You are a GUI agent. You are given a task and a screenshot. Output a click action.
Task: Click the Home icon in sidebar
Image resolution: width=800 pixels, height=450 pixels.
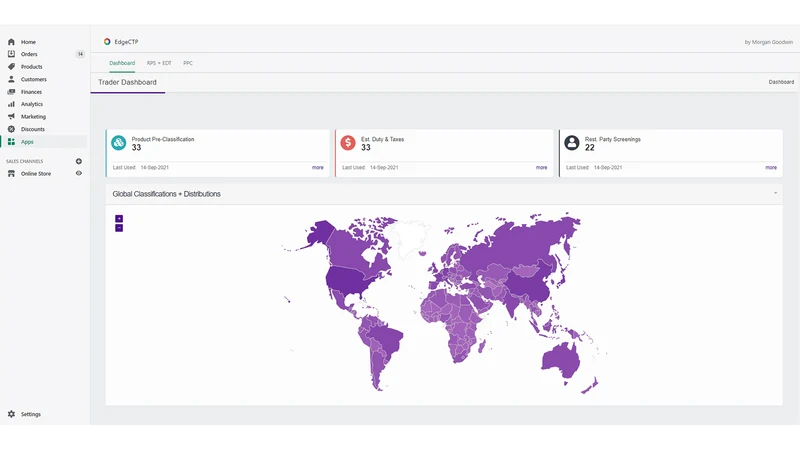(x=11, y=42)
